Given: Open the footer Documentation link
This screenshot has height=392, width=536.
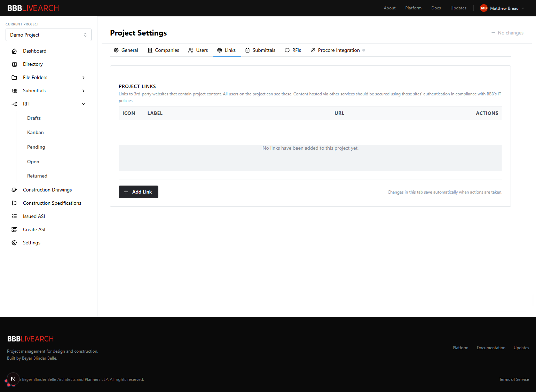Looking at the screenshot, I should (491, 348).
